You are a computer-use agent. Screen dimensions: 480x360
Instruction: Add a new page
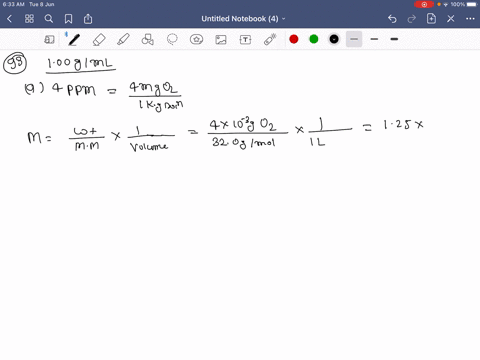(x=431, y=19)
